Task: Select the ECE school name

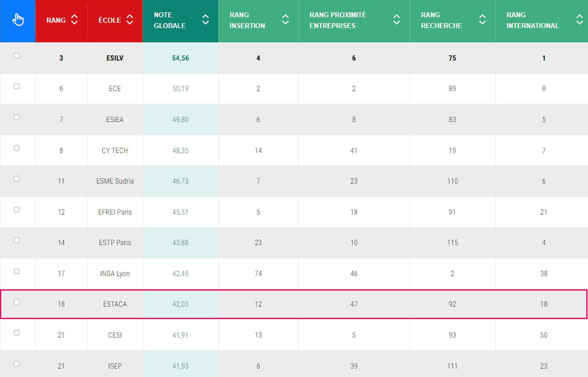Action: 115,89
